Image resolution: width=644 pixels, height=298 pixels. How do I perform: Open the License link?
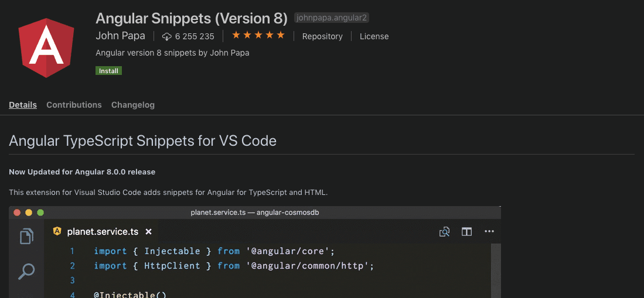[x=374, y=36]
